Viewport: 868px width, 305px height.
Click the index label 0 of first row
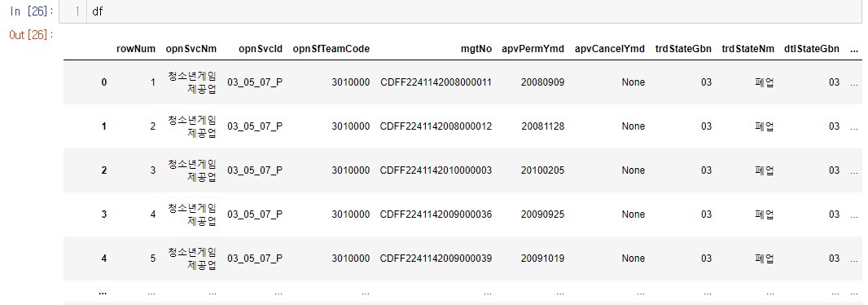click(103, 82)
